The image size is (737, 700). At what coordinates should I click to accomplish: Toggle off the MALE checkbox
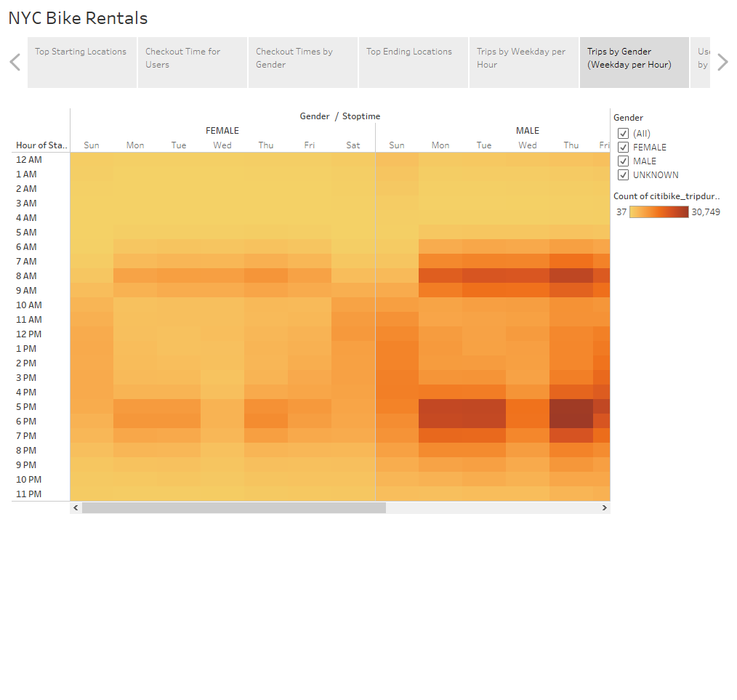tap(623, 161)
